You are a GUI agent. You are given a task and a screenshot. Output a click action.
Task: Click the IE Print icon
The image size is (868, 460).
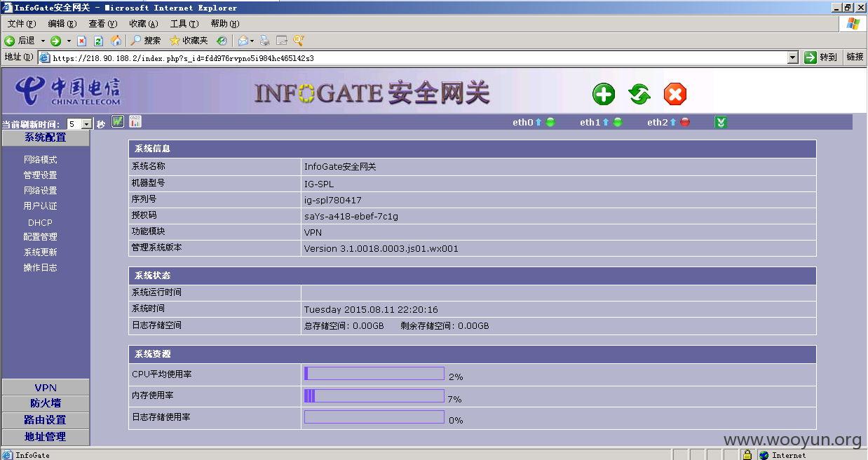(264, 41)
